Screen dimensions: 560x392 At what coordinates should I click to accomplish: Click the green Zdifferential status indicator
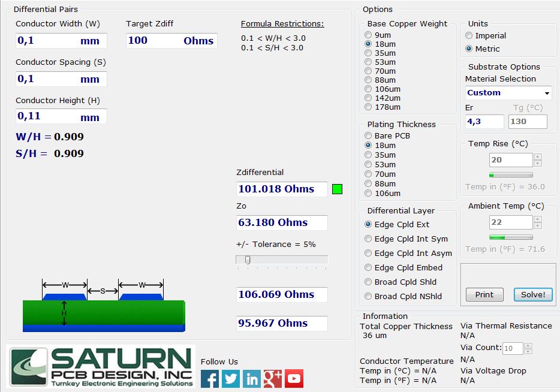pyautogui.click(x=337, y=189)
